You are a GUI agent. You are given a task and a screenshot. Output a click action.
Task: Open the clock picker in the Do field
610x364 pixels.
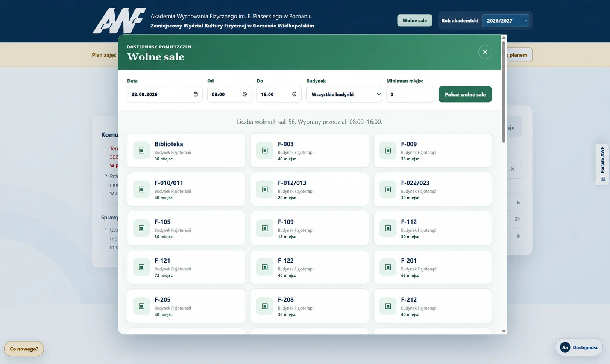point(294,94)
